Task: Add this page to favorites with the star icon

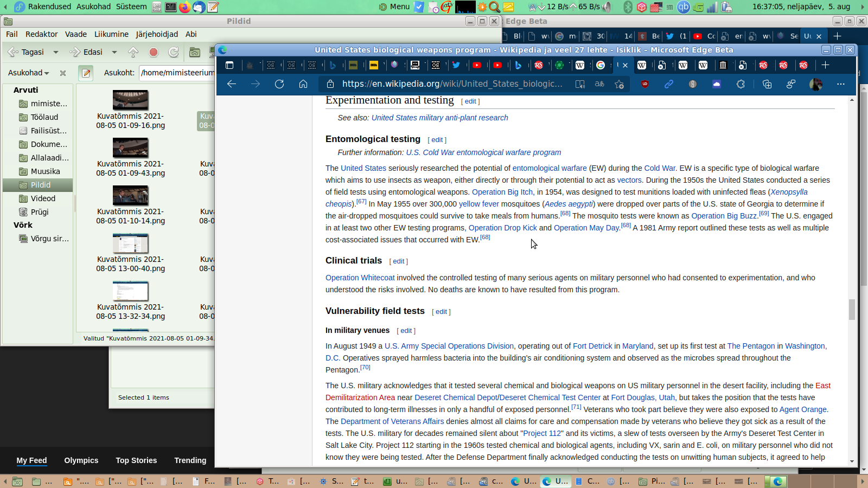Action: [619, 84]
